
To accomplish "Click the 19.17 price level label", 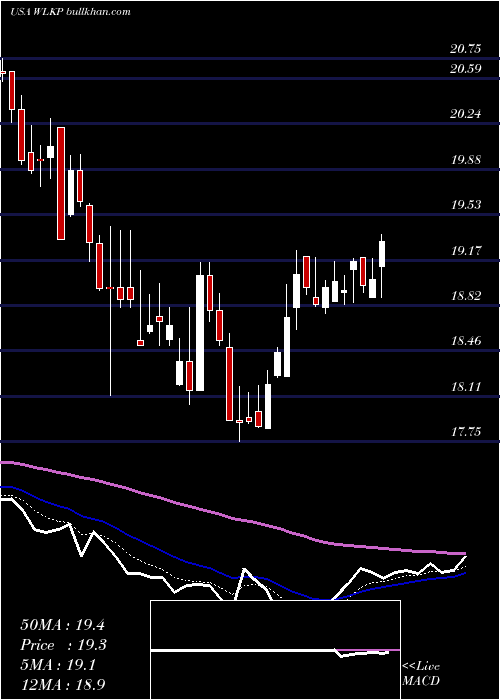I will point(466,250).
